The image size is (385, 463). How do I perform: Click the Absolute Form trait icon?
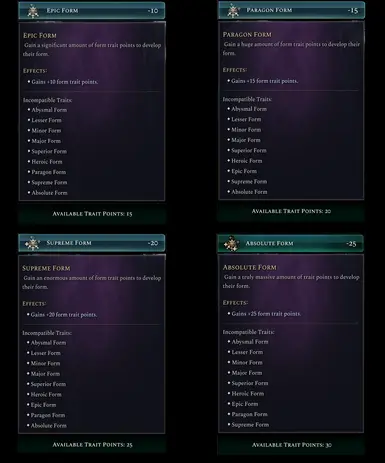(232, 243)
